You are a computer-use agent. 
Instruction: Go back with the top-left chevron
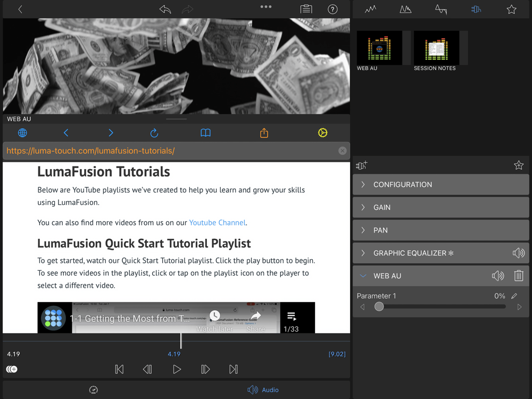click(20, 9)
